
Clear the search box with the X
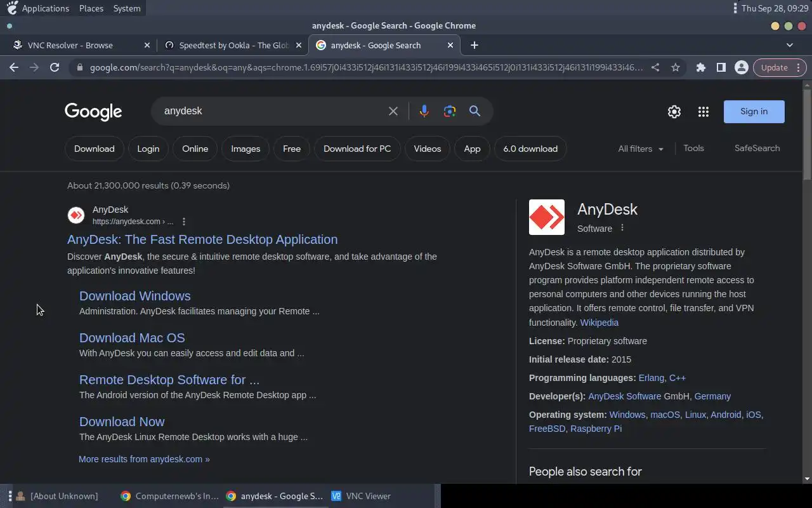[393, 111]
